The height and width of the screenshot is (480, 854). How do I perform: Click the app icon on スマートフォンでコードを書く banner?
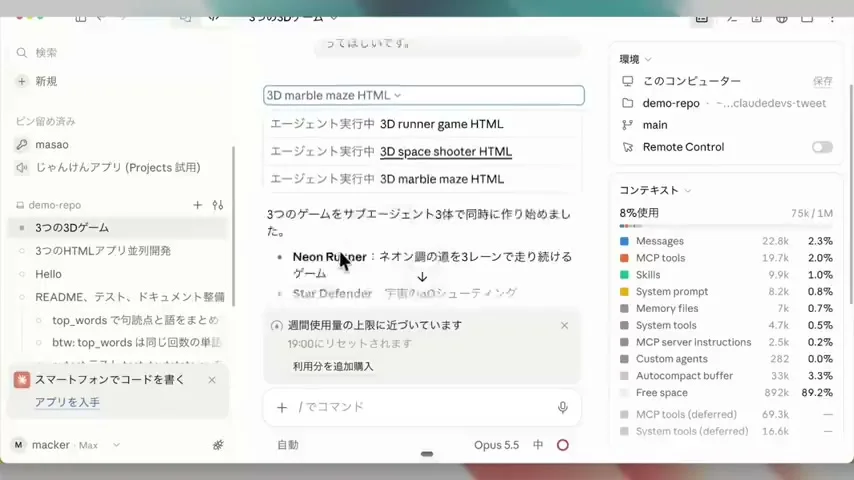point(22,380)
